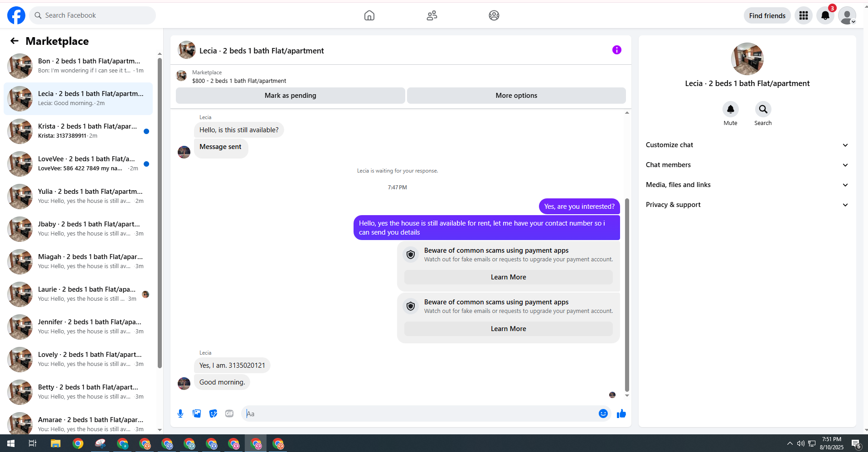Open the $800 Marketplace listing link
This screenshot has width=868, height=452.
click(239, 81)
